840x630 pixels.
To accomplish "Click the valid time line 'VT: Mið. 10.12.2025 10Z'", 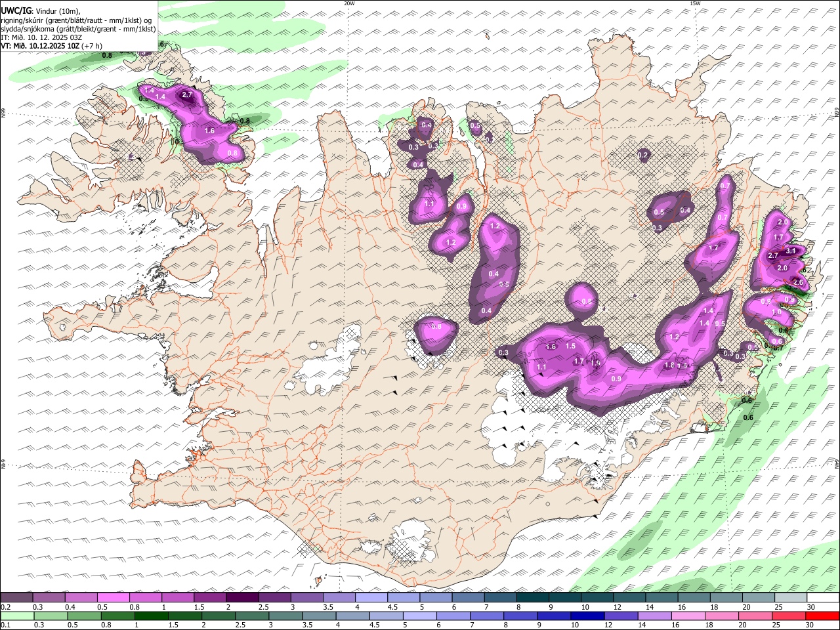I will [x=41, y=46].
